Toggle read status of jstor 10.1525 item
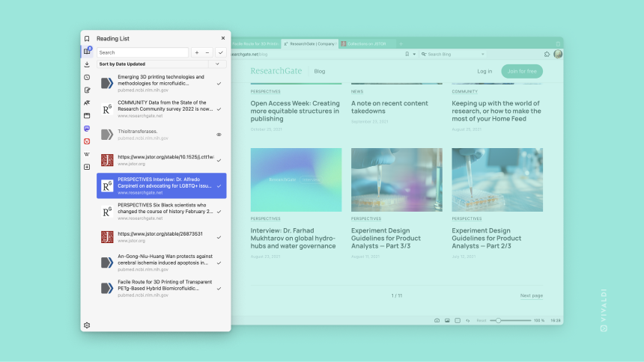 (x=219, y=161)
